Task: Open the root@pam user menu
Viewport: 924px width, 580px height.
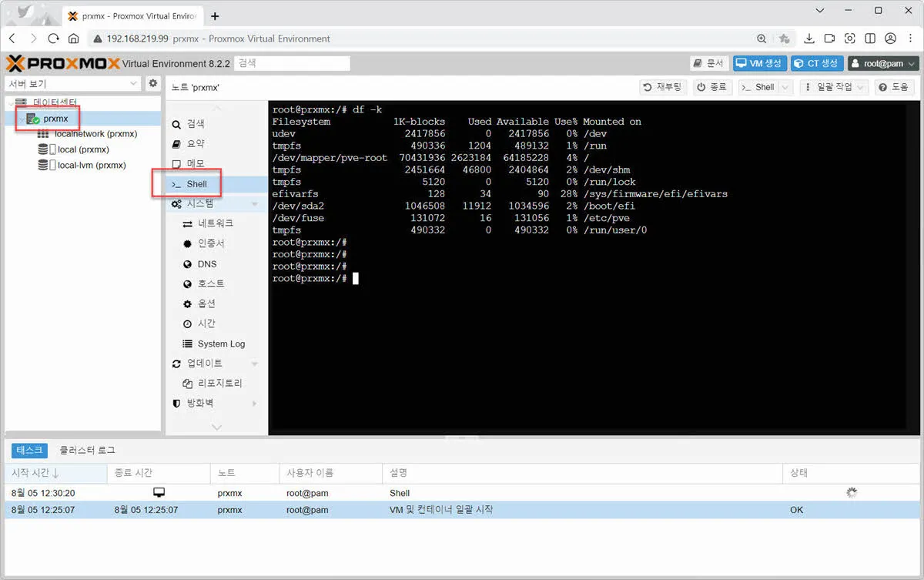Action: tap(883, 63)
